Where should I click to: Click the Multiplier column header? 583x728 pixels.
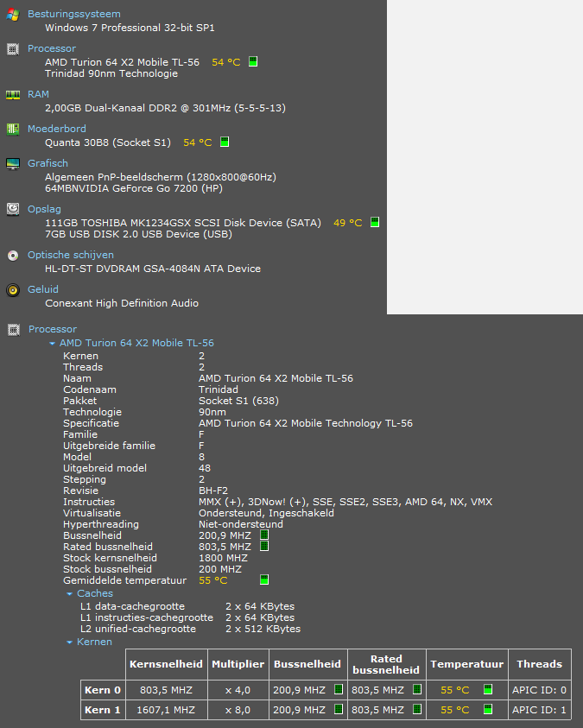pos(238,664)
